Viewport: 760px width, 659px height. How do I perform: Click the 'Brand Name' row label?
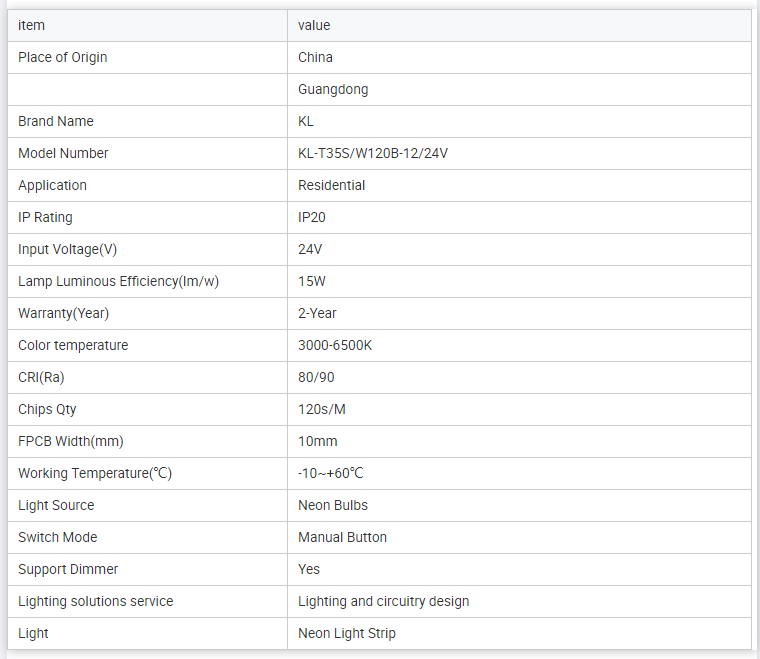(56, 121)
